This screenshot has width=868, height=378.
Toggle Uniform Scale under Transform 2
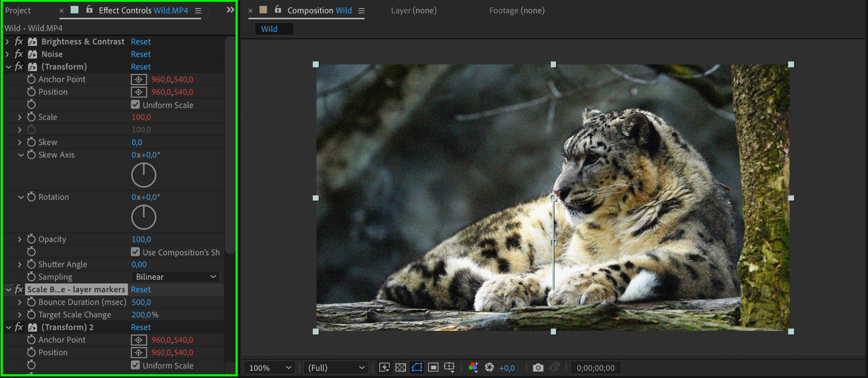click(136, 365)
